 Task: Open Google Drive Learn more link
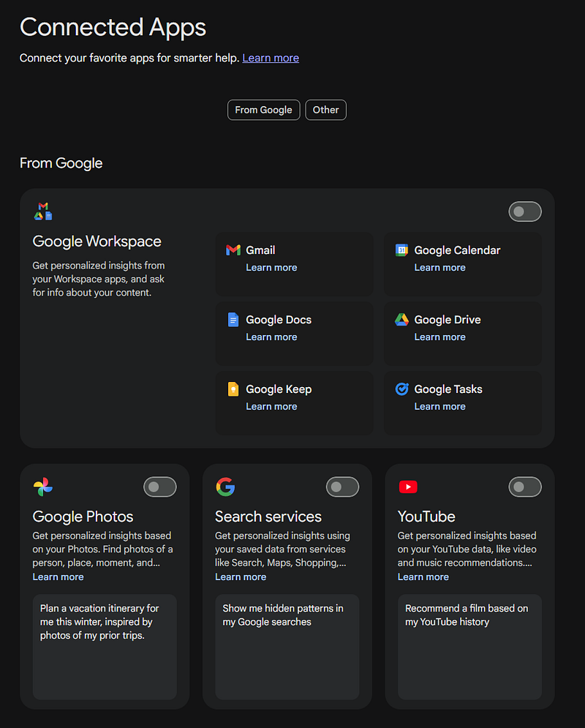pos(439,337)
